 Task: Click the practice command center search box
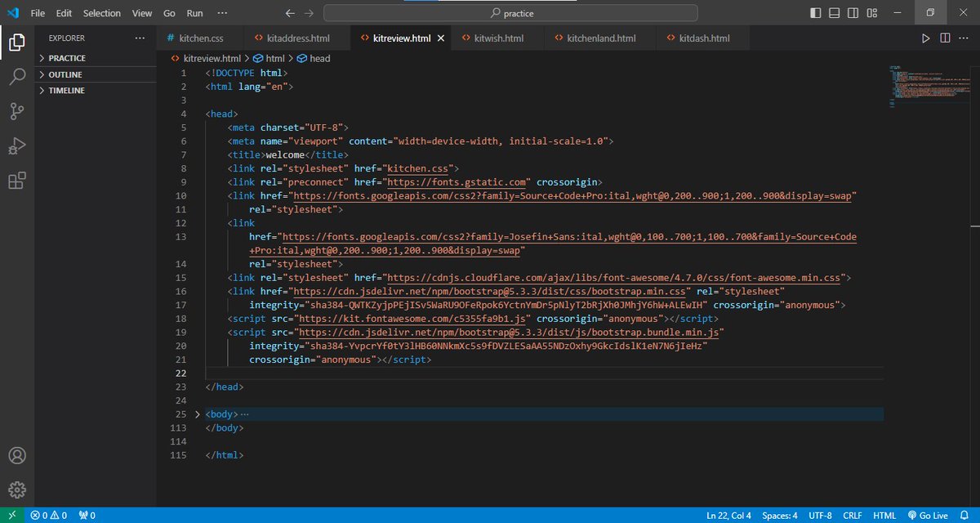511,13
